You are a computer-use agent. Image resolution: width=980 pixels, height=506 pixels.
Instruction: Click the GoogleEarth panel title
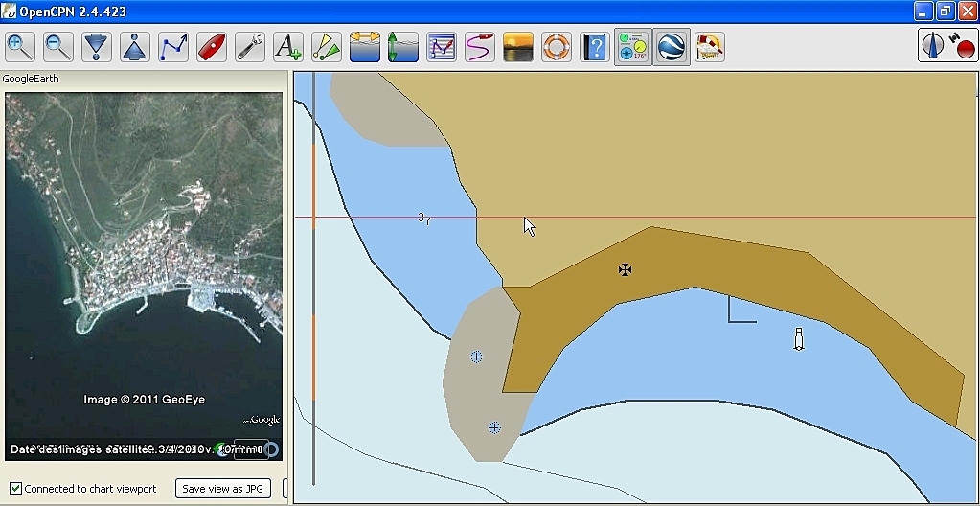click(31, 79)
